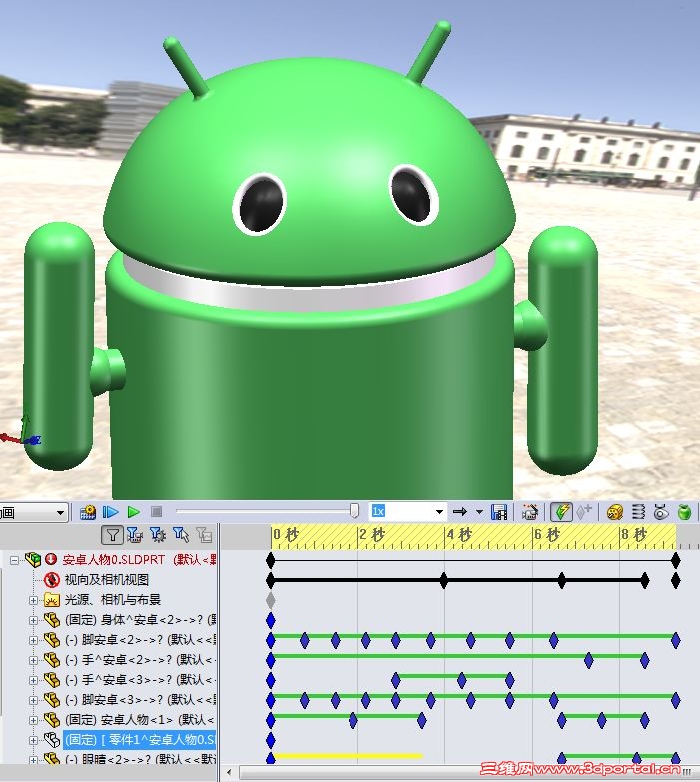Toggle the Filter Animated icon

coord(134,535)
